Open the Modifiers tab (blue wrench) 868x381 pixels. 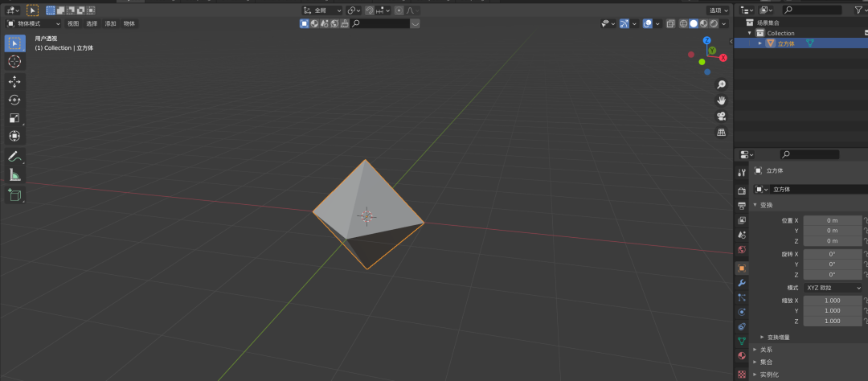pyautogui.click(x=742, y=283)
